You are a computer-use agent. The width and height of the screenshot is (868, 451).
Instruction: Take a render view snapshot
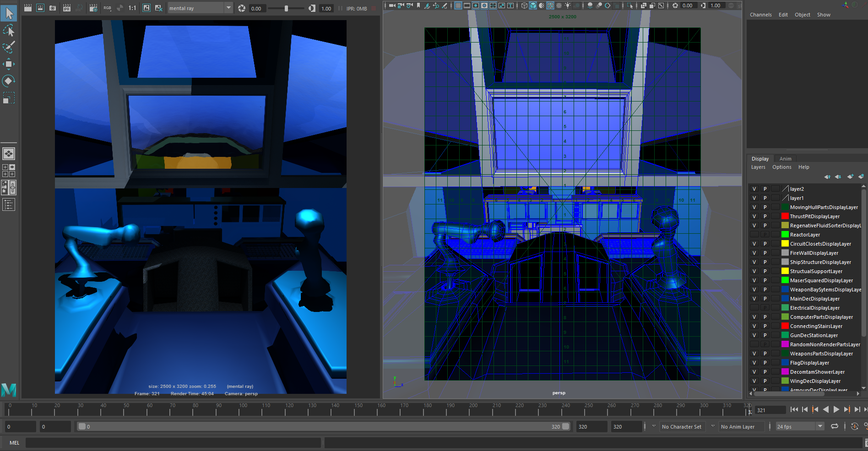(53, 8)
